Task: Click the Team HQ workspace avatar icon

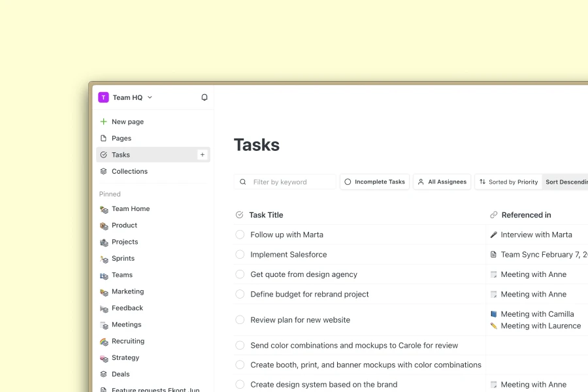Action: pyautogui.click(x=103, y=97)
